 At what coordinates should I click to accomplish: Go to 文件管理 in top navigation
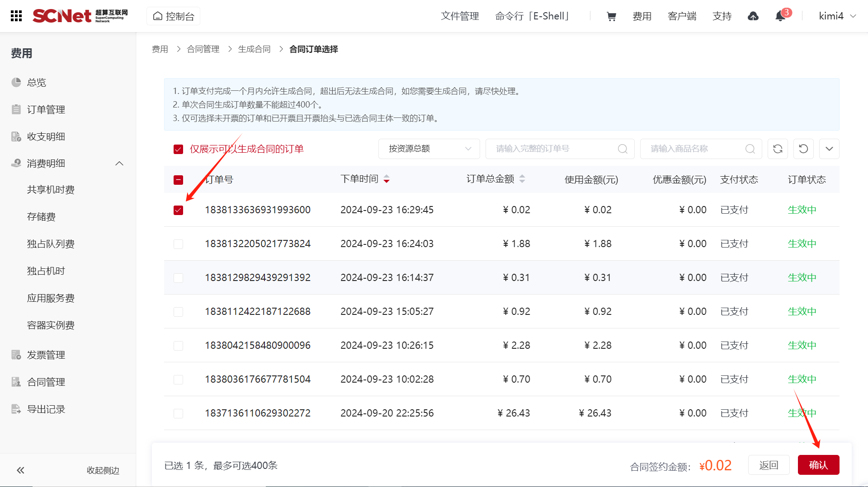pyautogui.click(x=460, y=16)
